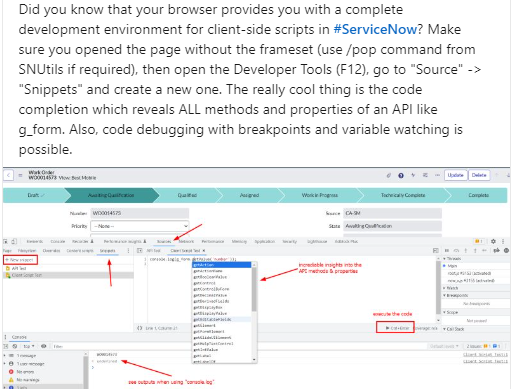Open the Priority dropdown
Screen dimensions: 519x389
click(x=140, y=226)
